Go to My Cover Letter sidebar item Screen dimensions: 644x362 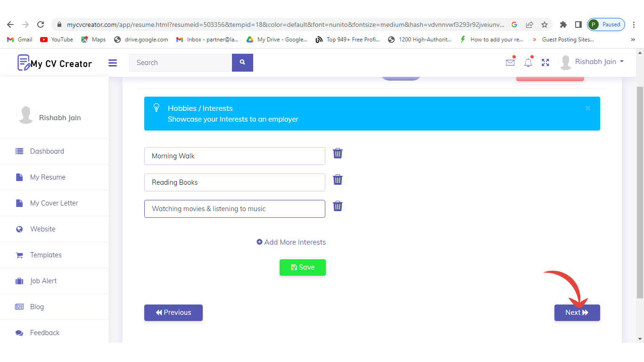54,203
